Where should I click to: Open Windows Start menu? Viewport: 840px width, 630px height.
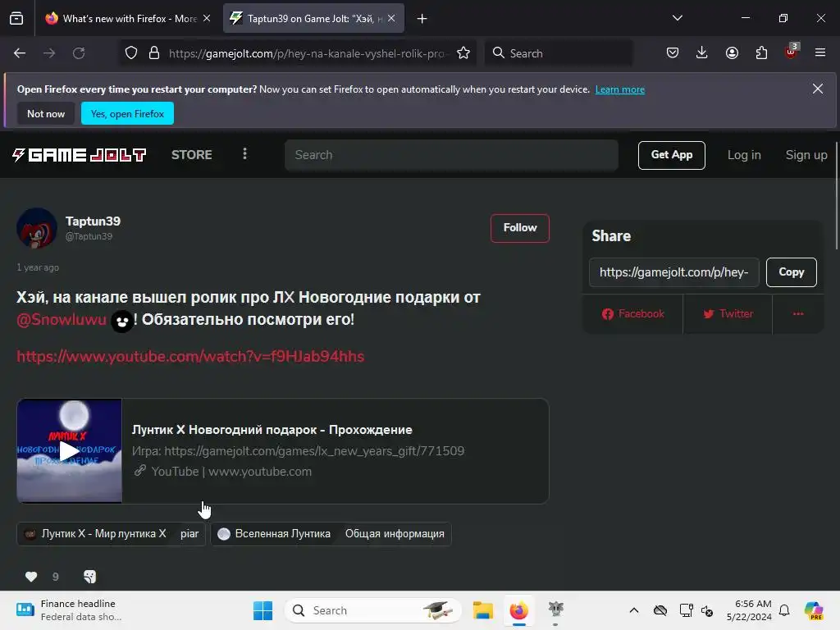click(262, 610)
